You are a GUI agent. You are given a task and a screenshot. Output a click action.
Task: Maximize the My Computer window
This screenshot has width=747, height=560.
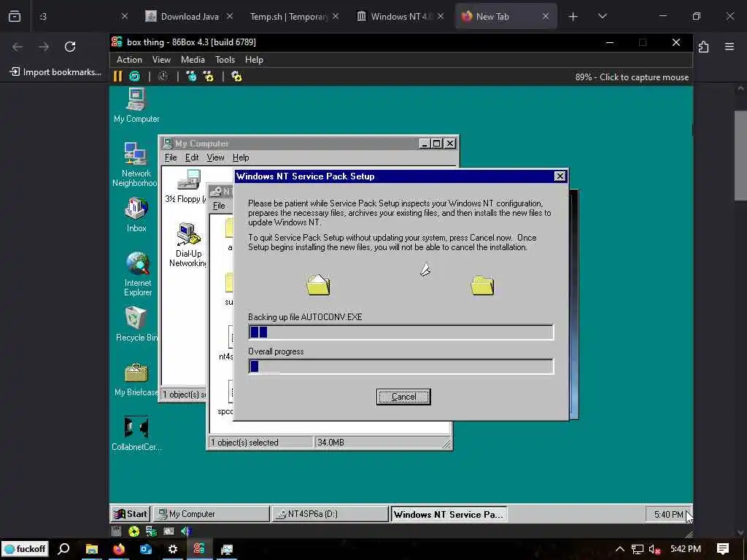coord(436,144)
